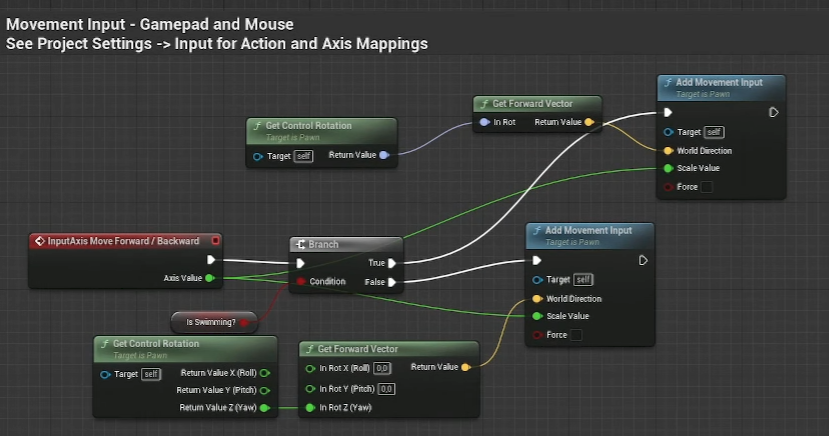Click the red Force pin on the upper Add Movement Input node
Image resolution: width=829 pixels, height=436 pixels.
[668, 187]
